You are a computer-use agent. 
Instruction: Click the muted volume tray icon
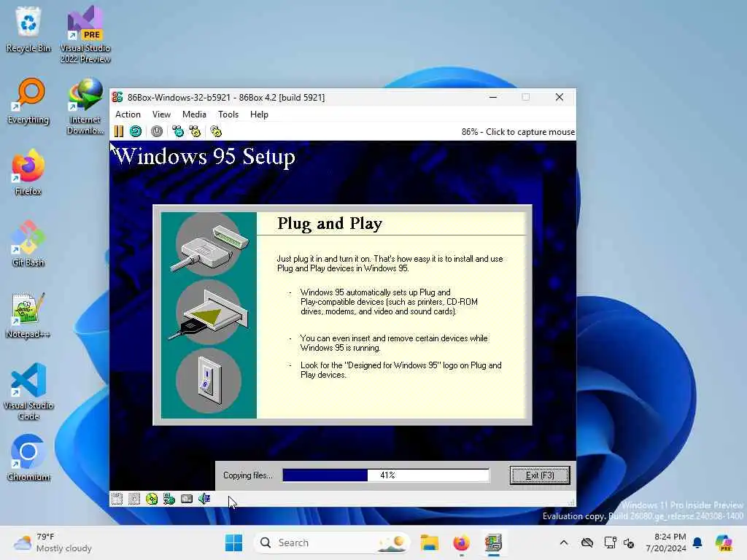pyautogui.click(x=630, y=542)
